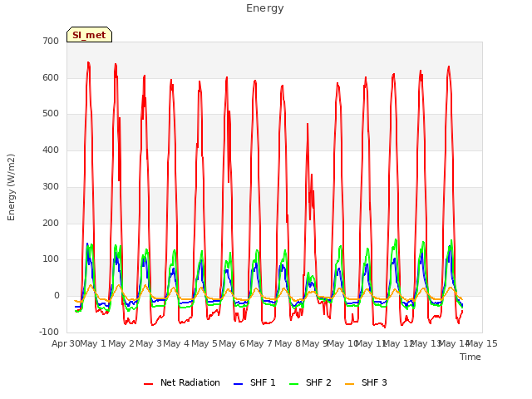Screen dimensions: 532x399
Task: Click the 100 y-axis tick label
Action: [51, 259]
